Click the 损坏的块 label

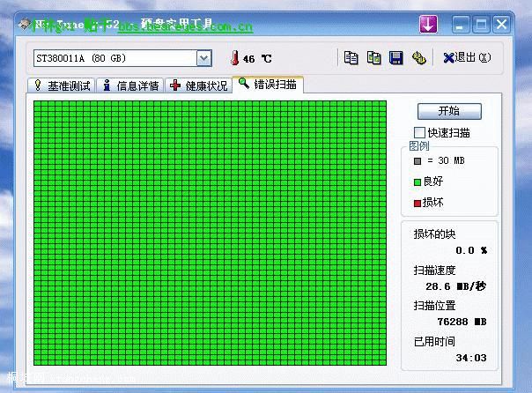coord(434,234)
